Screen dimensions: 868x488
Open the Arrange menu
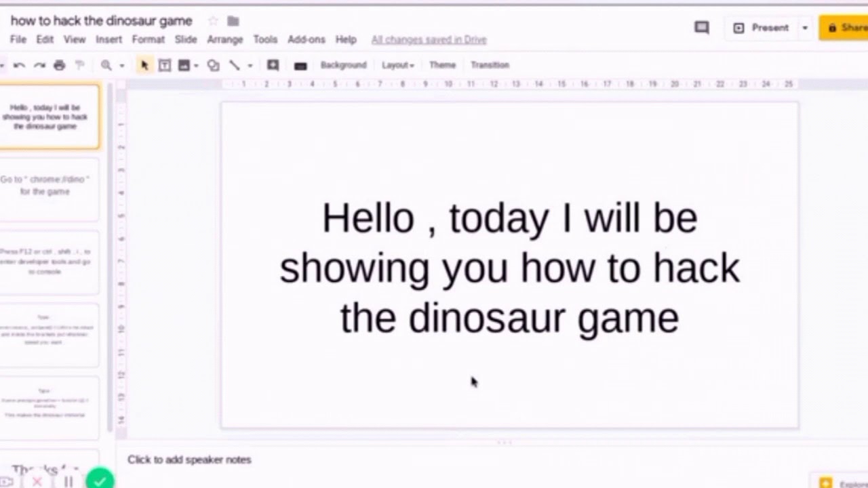tap(225, 39)
